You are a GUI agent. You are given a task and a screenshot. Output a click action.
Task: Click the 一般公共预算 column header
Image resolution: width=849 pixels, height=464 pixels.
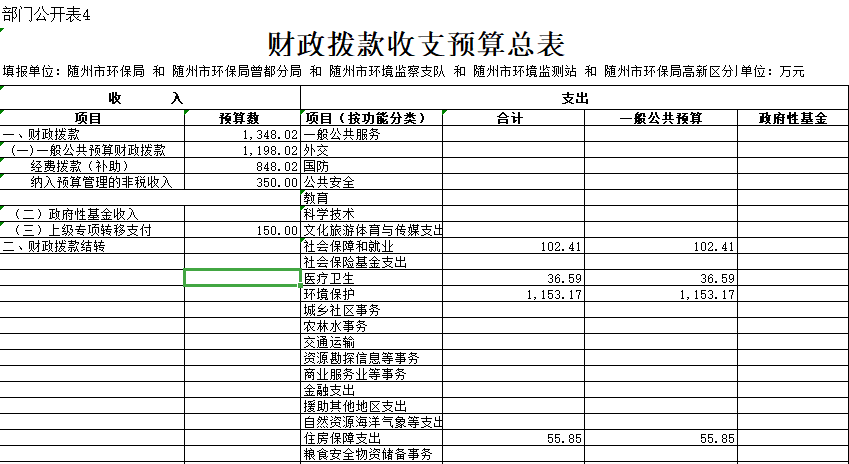[x=661, y=118]
